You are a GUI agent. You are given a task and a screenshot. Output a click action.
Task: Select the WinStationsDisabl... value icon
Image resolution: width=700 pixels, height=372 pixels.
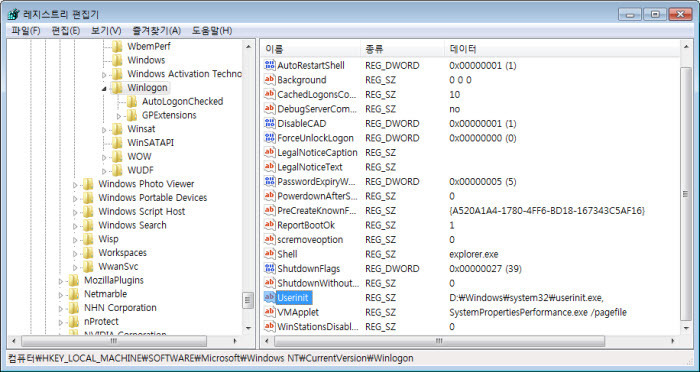click(269, 326)
